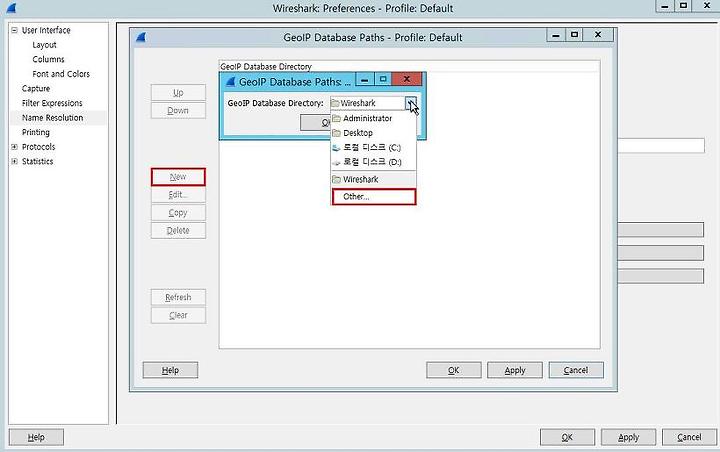Viewport: 720px width, 452px height.
Task: Click the Edit... button
Action: (178, 195)
